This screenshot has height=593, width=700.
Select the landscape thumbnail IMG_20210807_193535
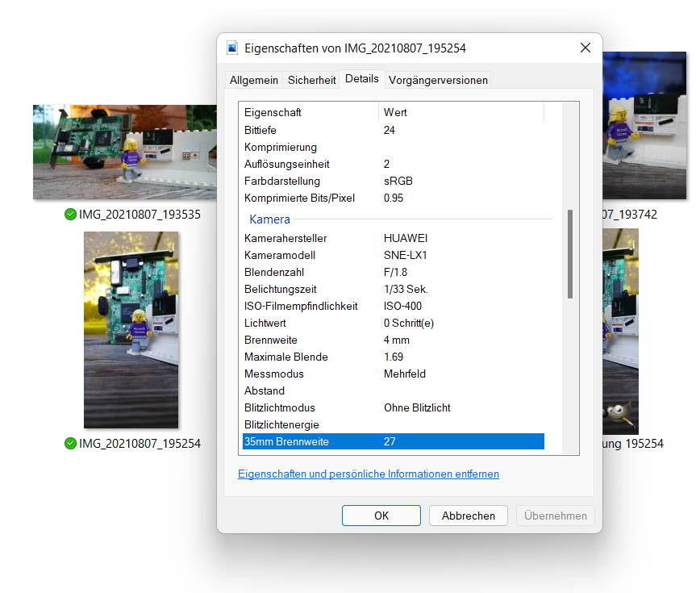coord(124,152)
